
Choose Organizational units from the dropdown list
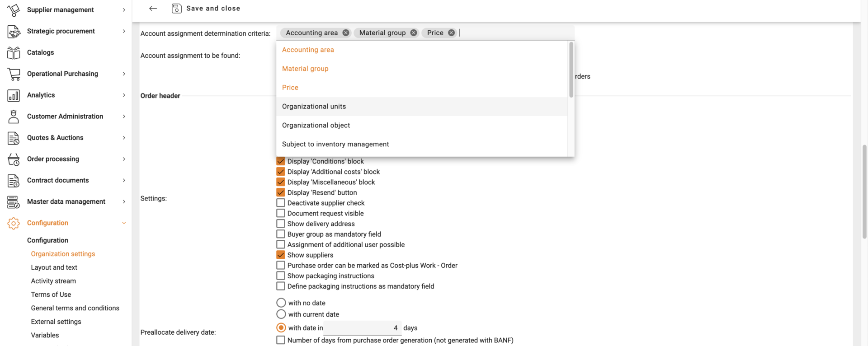click(x=314, y=107)
